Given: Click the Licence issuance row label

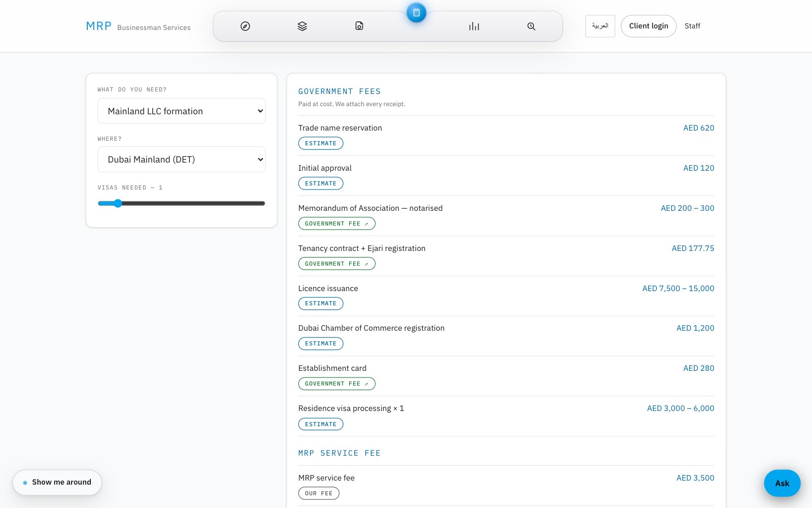Looking at the screenshot, I should pos(328,289).
